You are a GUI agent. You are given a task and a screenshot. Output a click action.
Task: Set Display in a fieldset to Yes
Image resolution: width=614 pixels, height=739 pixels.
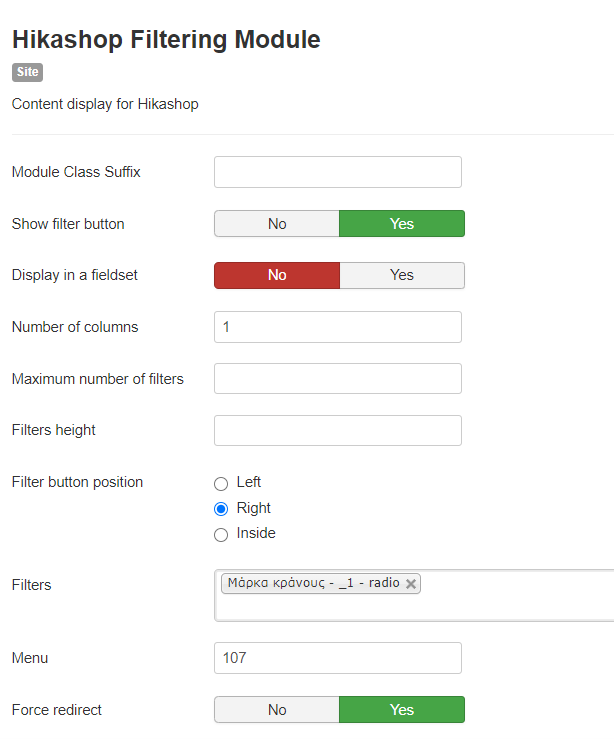pyautogui.click(x=402, y=275)
